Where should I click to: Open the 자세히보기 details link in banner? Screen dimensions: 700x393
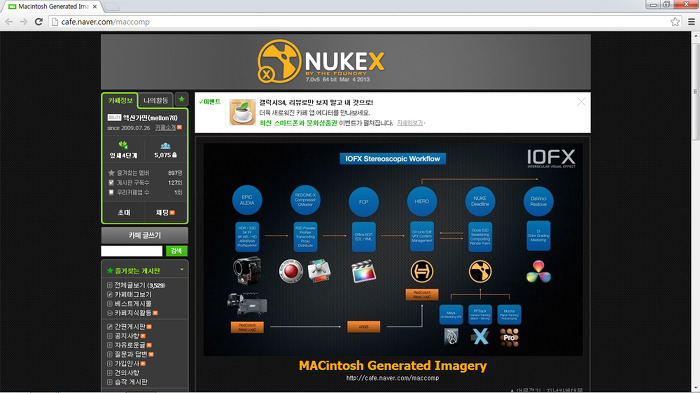(410, 123)
